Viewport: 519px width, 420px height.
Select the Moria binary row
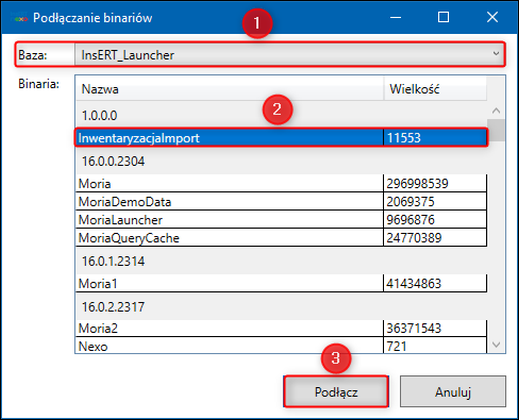[x=281, y=183]
